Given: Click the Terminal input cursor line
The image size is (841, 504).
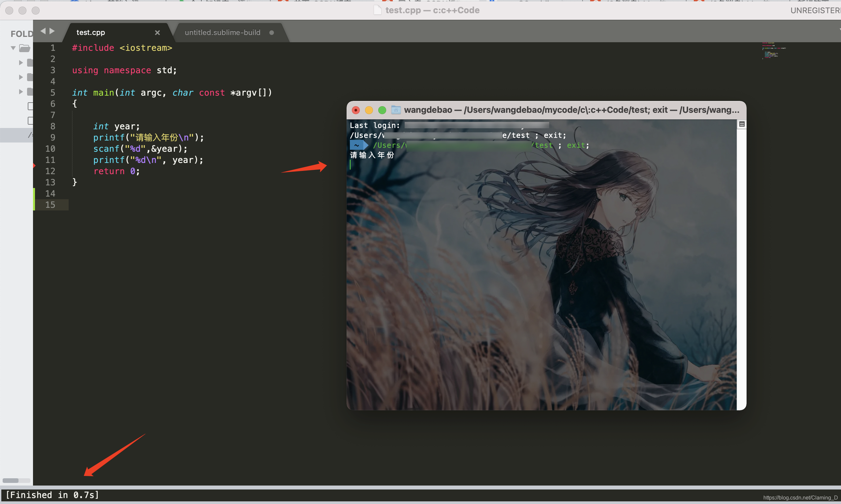Looking at the screenshot, I should coord(350,165).
